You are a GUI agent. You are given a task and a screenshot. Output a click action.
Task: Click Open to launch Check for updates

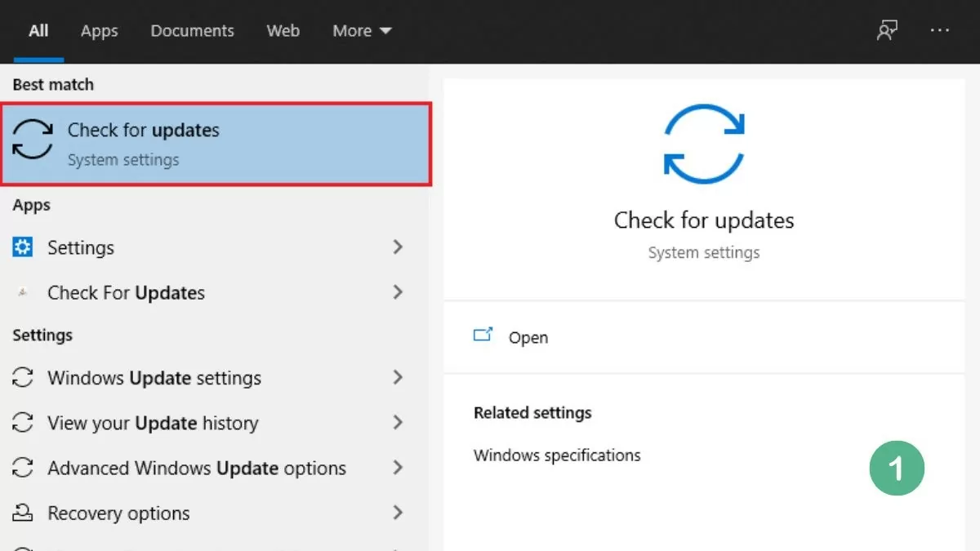(528, 337)
